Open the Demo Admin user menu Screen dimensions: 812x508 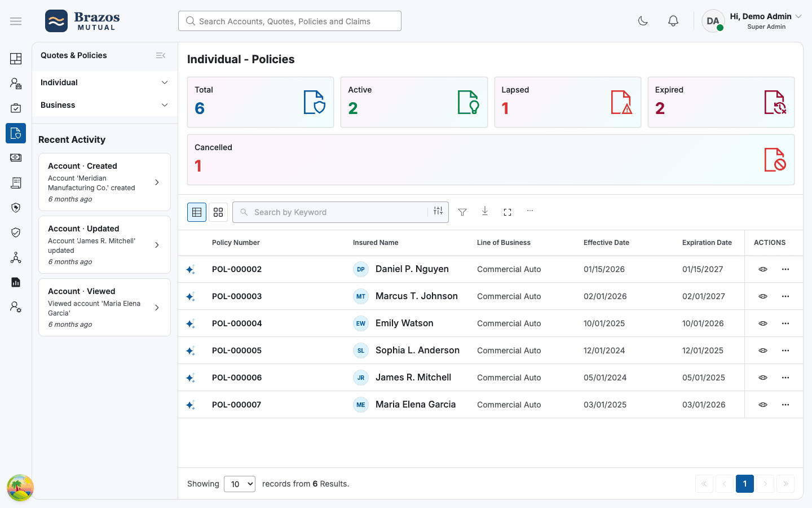click(752, 21)
